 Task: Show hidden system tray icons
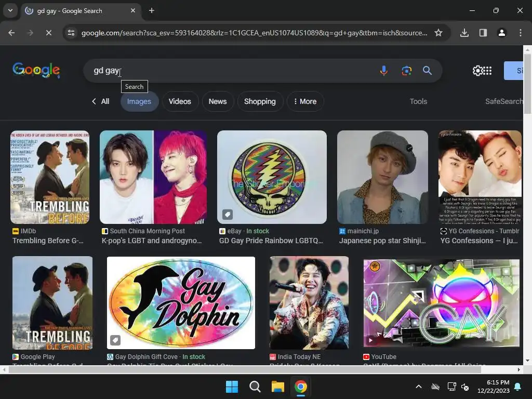419,387
